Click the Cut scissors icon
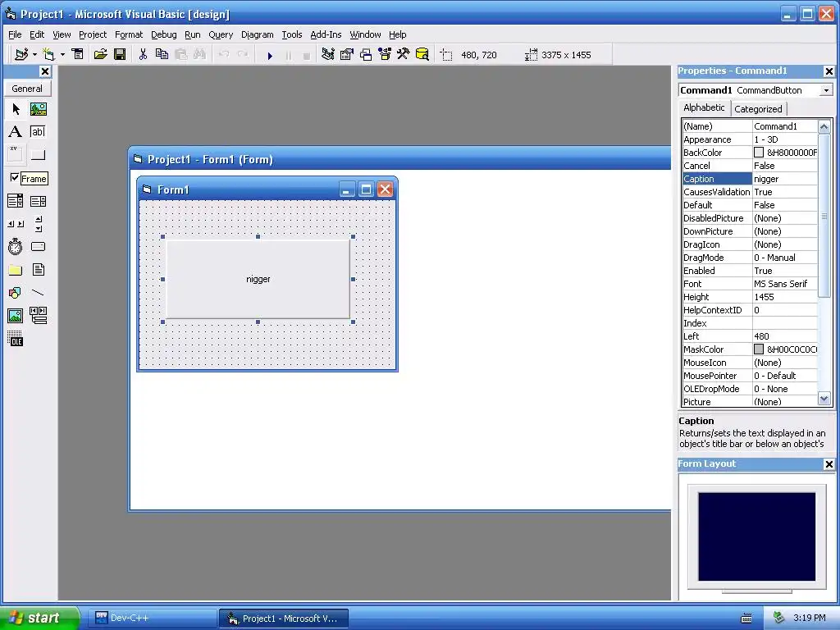The width and height of the screenshot is (840, 630). (x=143, y=55)
